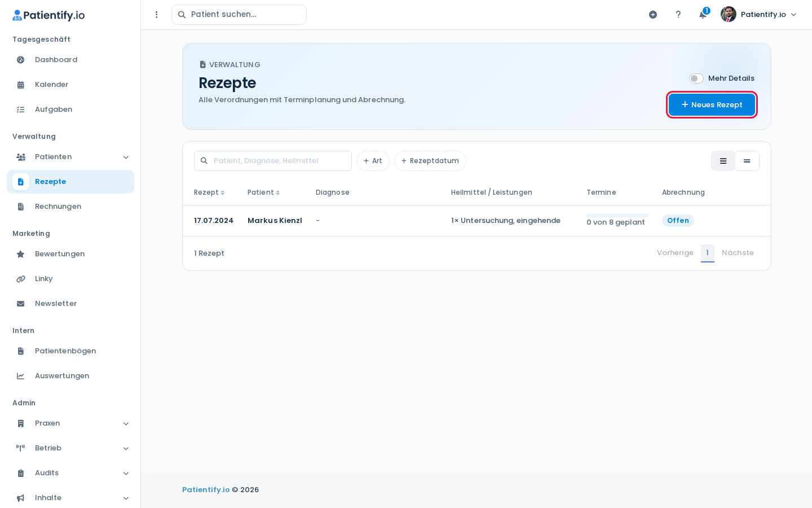Image resolution: width=812 pixels, height=508 pixels.
Task: Open Markus Kienzl prescription row
Action: click(x=476, y=221)
